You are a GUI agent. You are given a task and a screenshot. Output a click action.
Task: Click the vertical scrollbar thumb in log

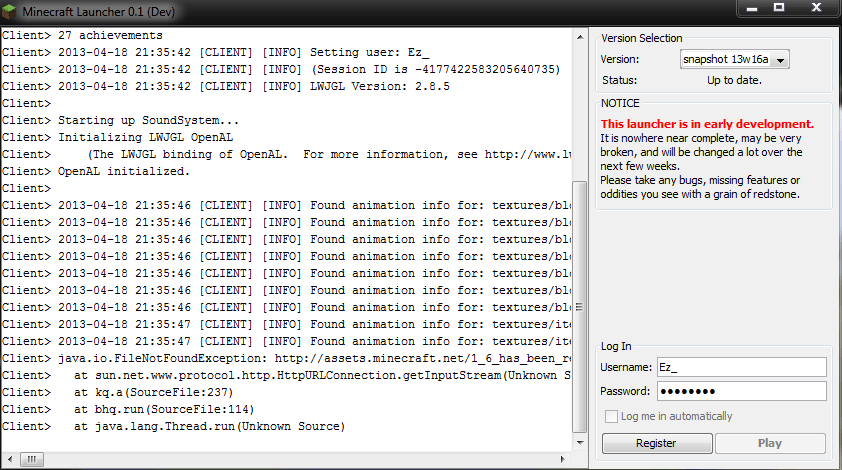(x=580, y=307)
